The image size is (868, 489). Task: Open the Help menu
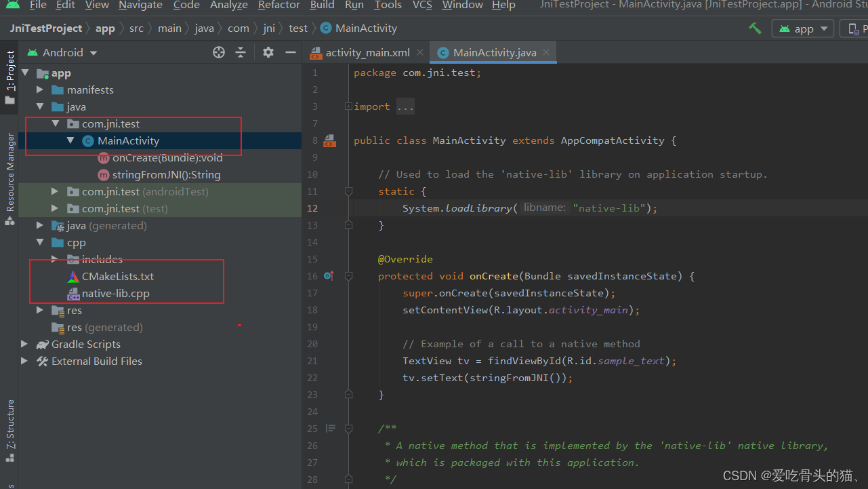(x=503, y=5)
